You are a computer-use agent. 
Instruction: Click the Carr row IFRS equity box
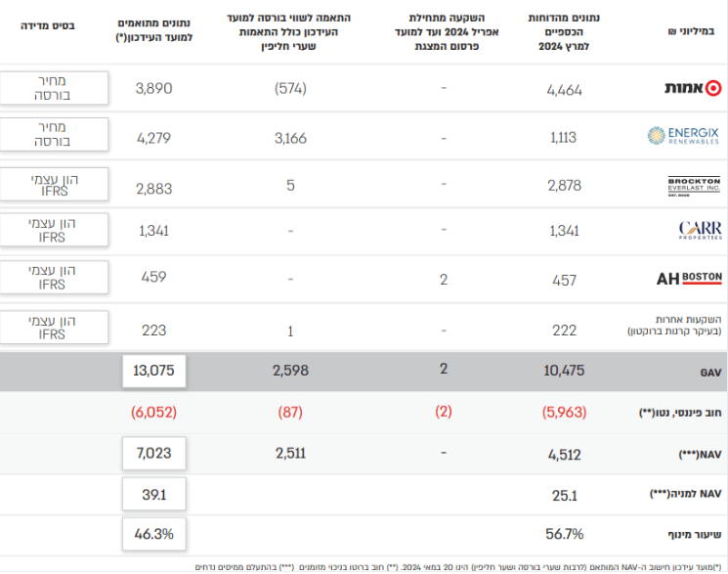click(x=54, y=230)
